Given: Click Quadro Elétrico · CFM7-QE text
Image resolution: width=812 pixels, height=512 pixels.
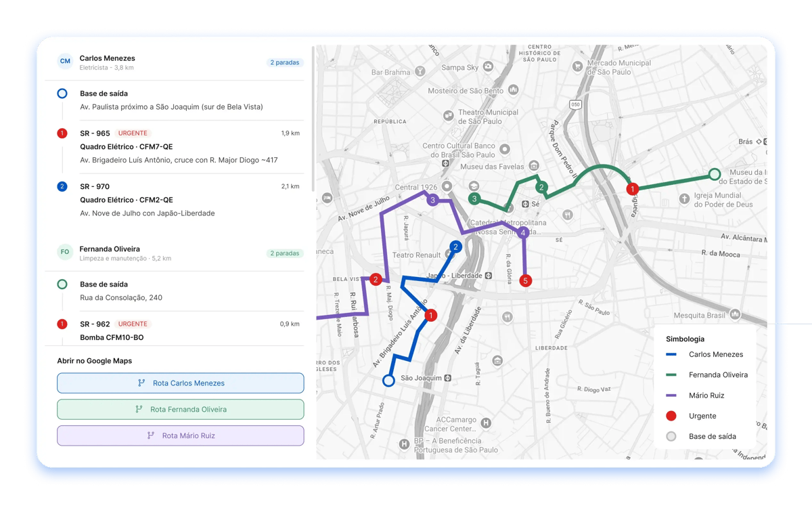Looking at the screenshot, I should click(127, 146).
